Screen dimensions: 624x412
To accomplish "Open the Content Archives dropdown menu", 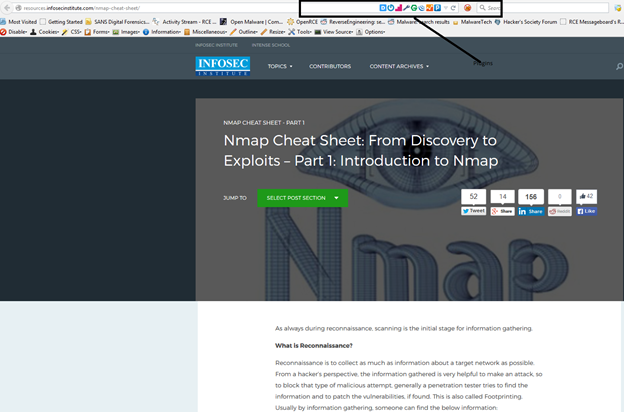I will point(399,67).
